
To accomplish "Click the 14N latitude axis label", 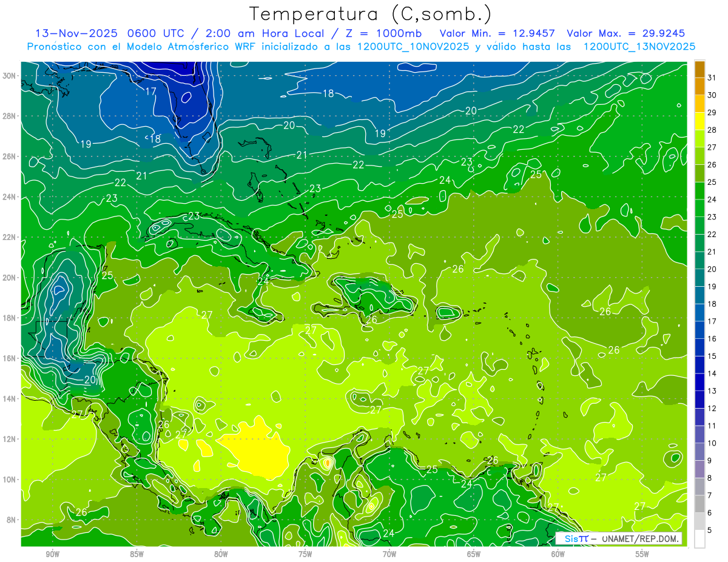I will click(10, 398).
